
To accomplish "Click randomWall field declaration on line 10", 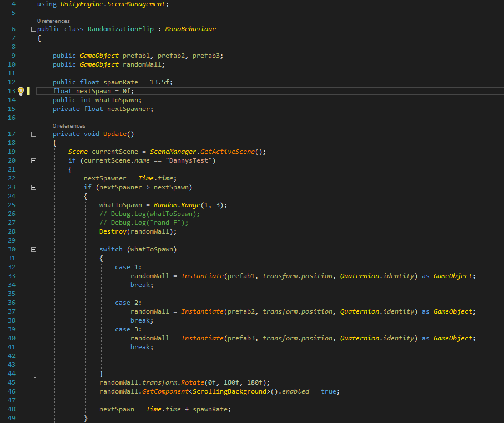I will point(142,64).
